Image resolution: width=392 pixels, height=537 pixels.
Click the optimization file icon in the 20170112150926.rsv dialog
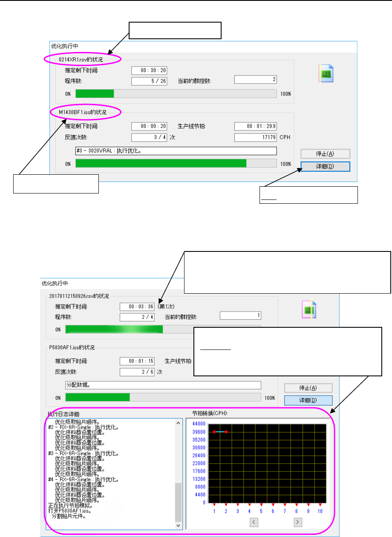click(309, 309)
